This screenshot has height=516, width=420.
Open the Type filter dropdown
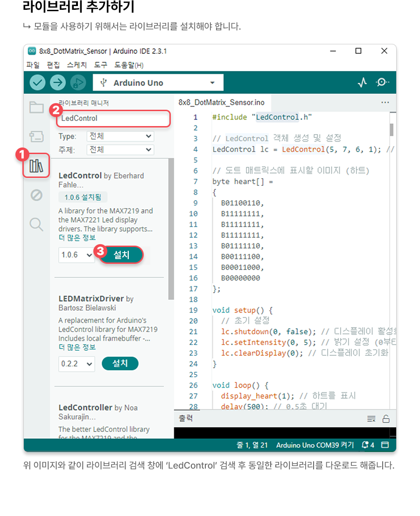120,136
